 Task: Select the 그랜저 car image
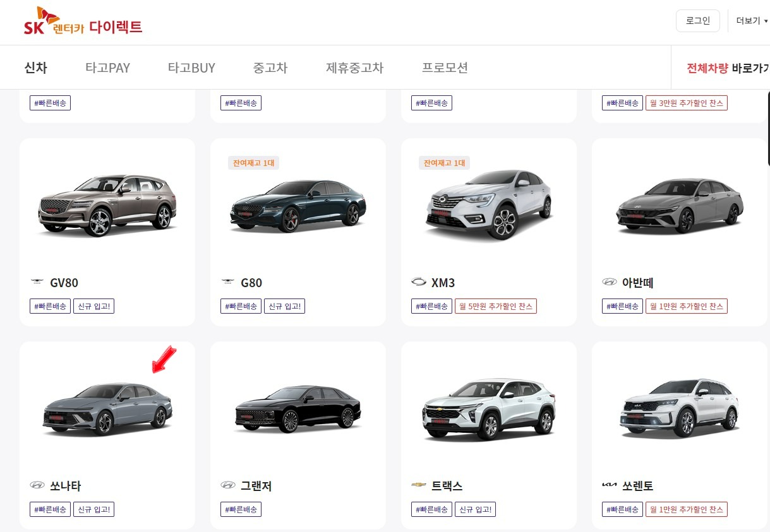coord(298,409)
